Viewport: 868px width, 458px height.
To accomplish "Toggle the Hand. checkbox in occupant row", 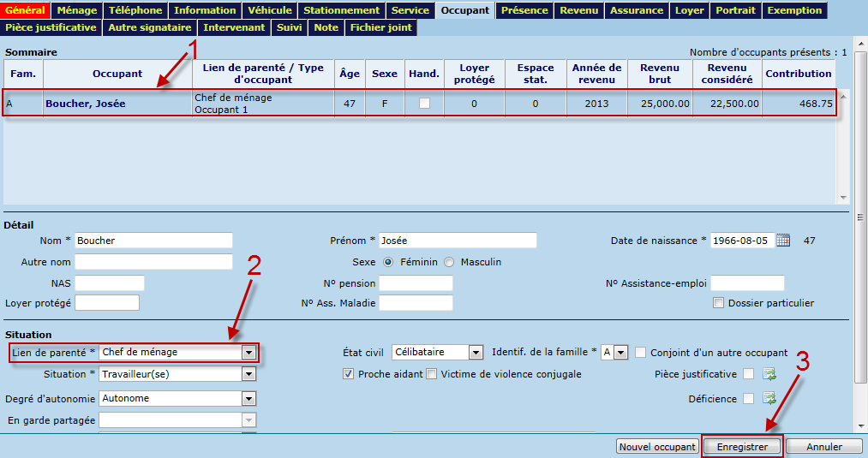I will click(x=423, y=104).
